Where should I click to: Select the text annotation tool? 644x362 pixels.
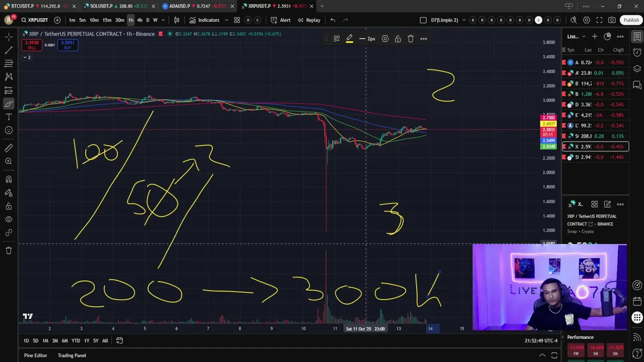(9, 117)
